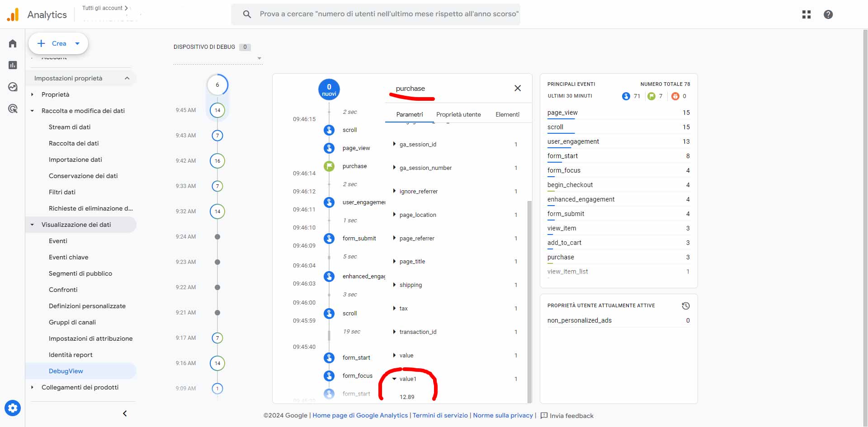The height and width of the screenshot is (427, 868).
Task: Switch to the Proprietà utente tab
Action: point(458,114)
